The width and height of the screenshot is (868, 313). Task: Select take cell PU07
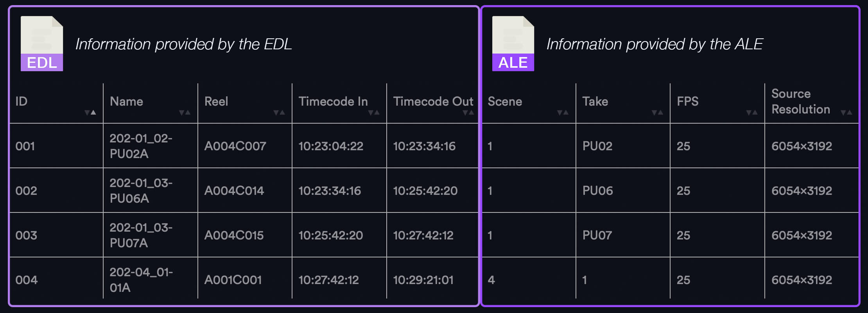coord(597,235)
